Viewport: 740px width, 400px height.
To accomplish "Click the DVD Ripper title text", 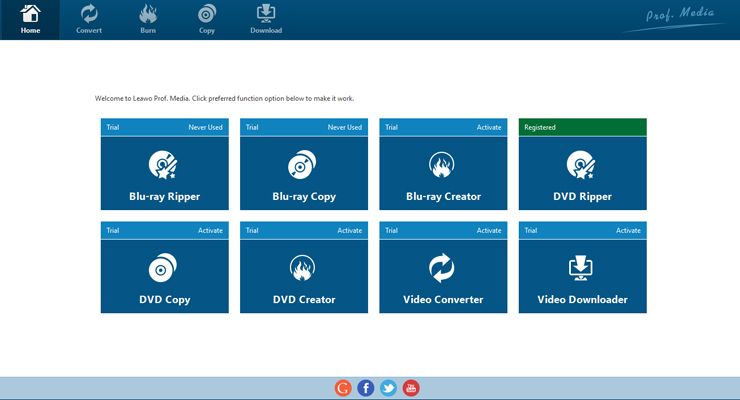I will pos(582,196).
